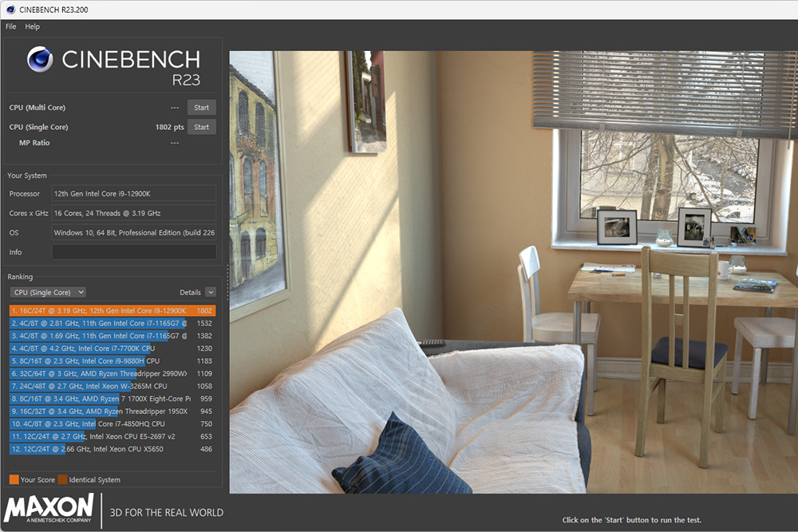
Task: Click inside the Info text field
Action: click(x=134, y=251)
